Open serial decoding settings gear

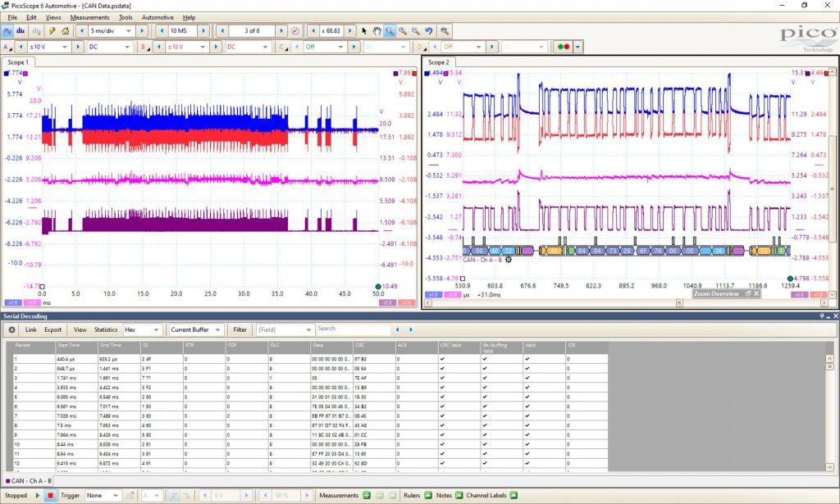pyautogui.click(x=11, y=329)
